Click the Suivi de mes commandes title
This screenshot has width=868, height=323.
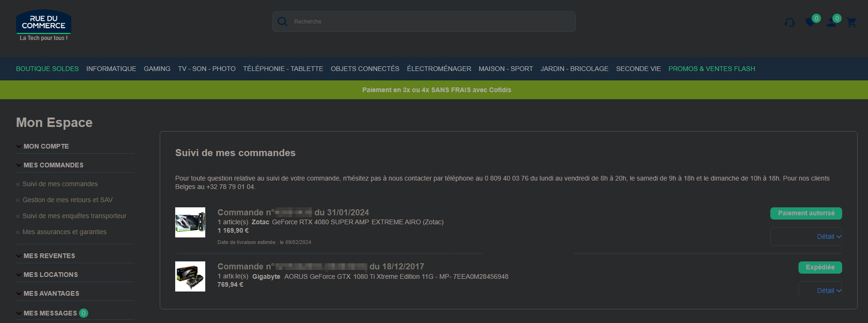coord(235,153)
